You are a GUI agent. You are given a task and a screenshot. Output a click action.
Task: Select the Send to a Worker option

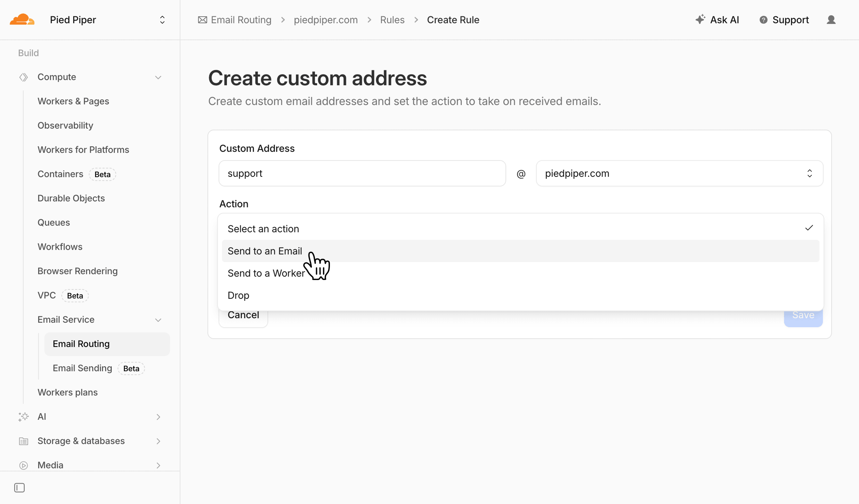click(266, 273)
